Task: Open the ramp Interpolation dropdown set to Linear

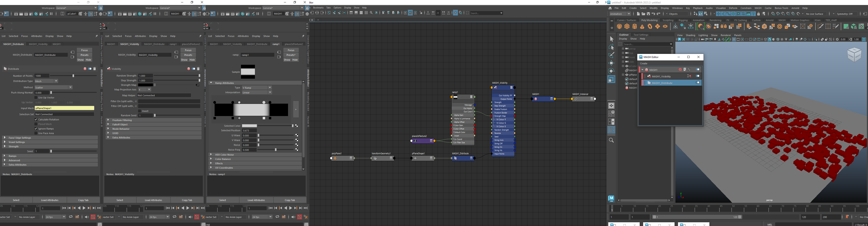Action: 257,92
